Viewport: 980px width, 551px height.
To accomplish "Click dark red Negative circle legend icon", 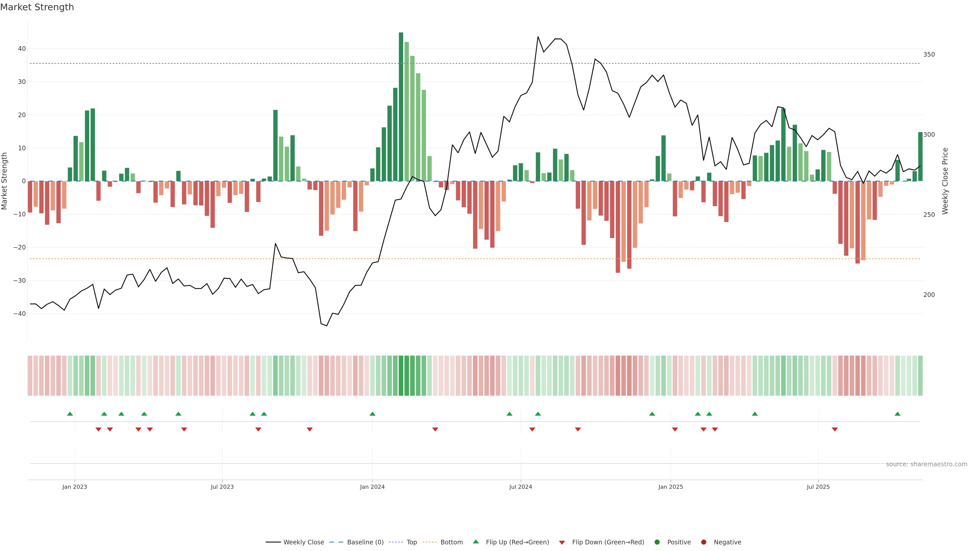I will (x=703, y=542).
